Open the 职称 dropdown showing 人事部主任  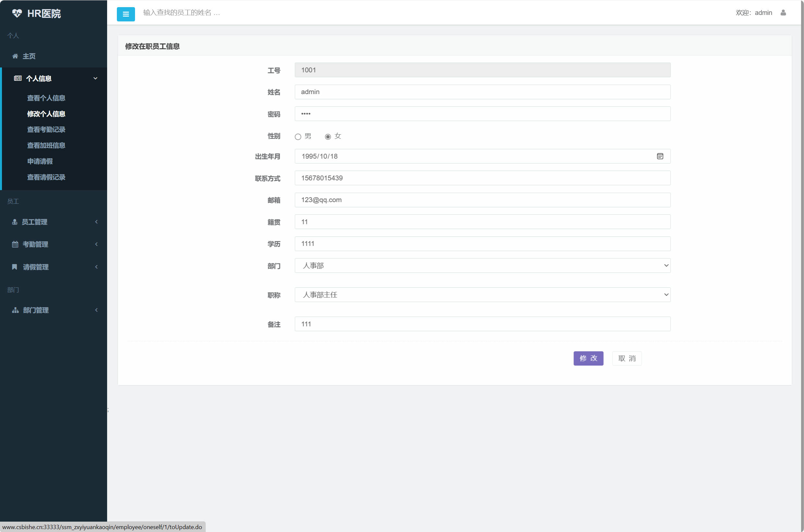tap(482, 295)
